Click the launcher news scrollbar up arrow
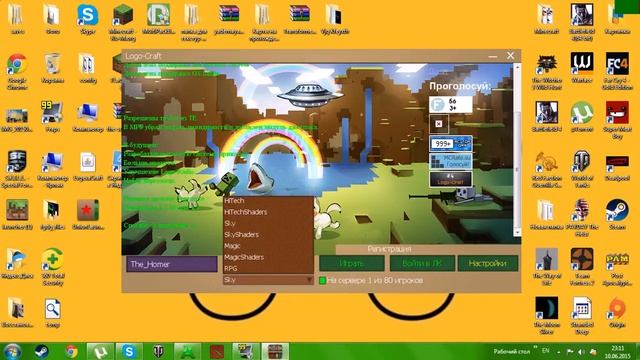This screenshot has width=640, height=360. 517,67
